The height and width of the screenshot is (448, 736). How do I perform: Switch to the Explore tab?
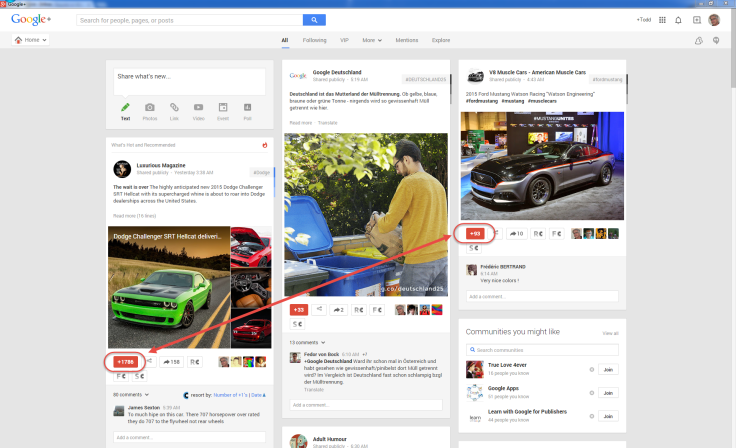pos(440,40)
